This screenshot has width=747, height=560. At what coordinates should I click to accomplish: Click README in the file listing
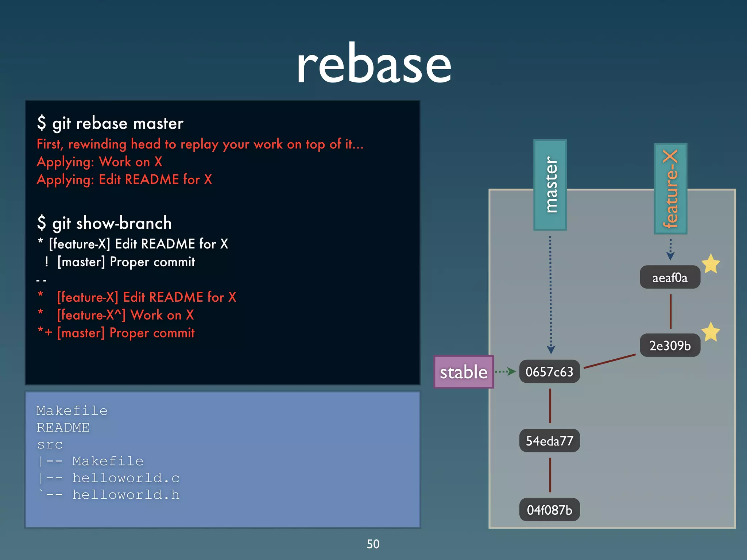tap(63, 427)
